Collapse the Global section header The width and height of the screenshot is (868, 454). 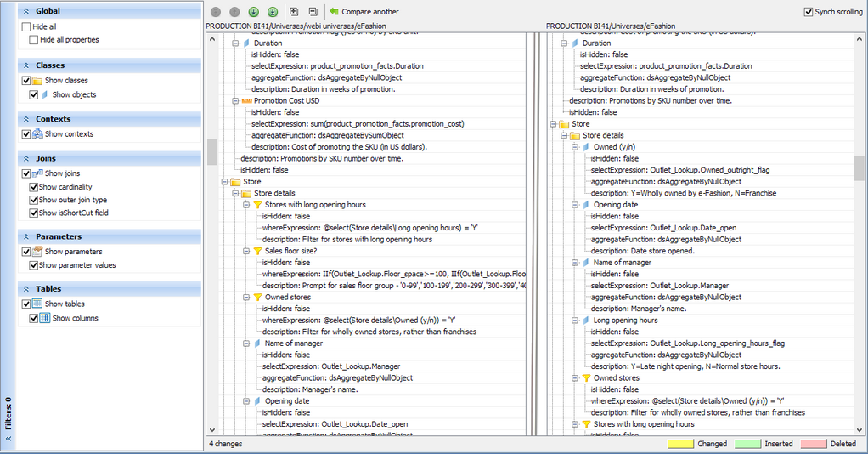click(110, 11)
